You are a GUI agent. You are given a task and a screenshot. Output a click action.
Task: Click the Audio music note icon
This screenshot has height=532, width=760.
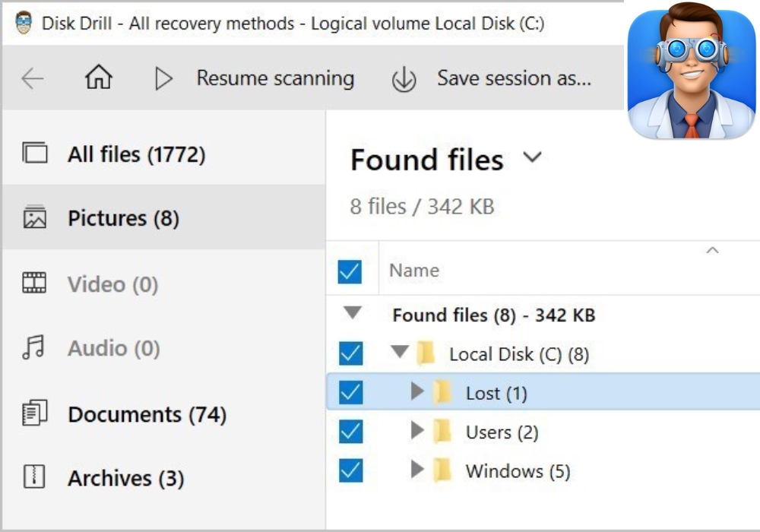click(33, 347)
